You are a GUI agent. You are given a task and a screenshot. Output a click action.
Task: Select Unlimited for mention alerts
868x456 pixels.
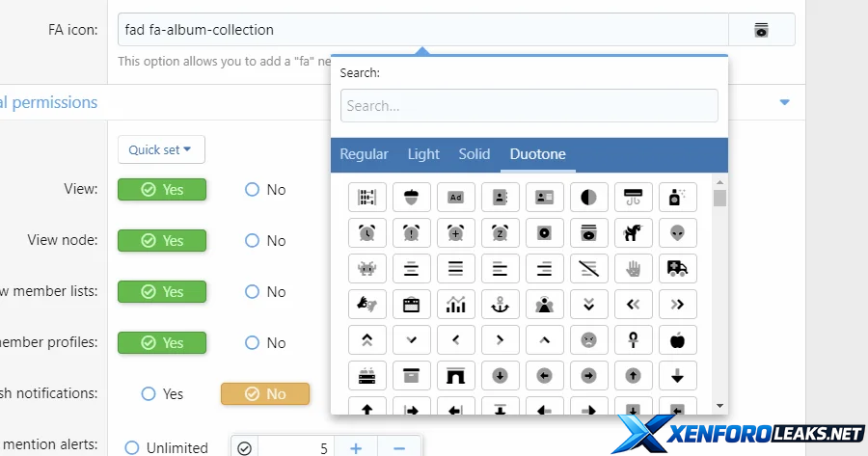(132, 447)
